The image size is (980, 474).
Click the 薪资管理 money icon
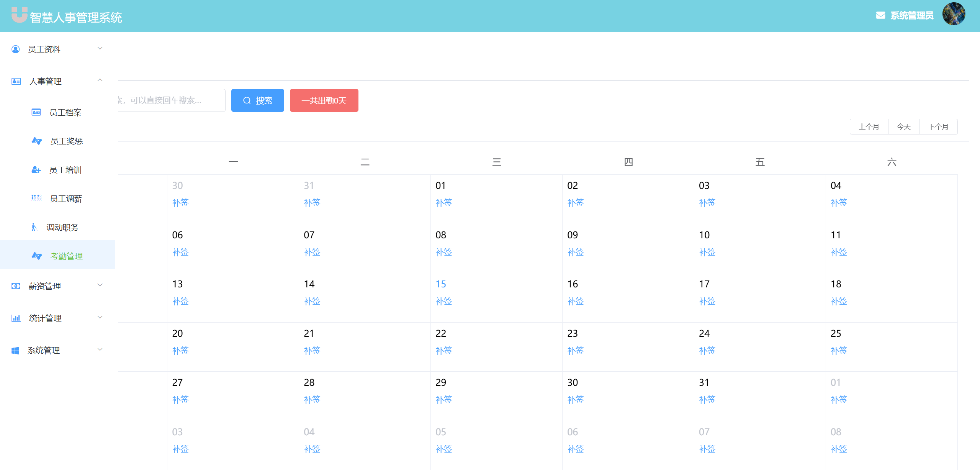16,286
